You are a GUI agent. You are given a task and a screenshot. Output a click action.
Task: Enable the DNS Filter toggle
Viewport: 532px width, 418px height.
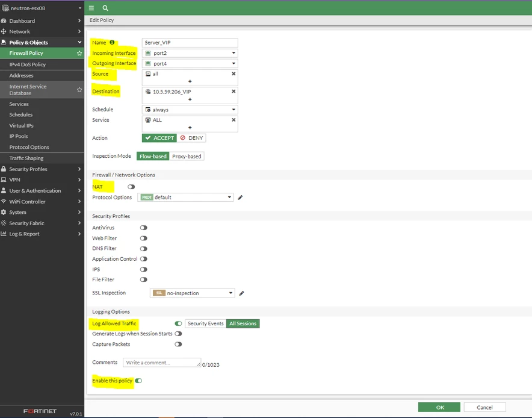click(x=143, y=249)
